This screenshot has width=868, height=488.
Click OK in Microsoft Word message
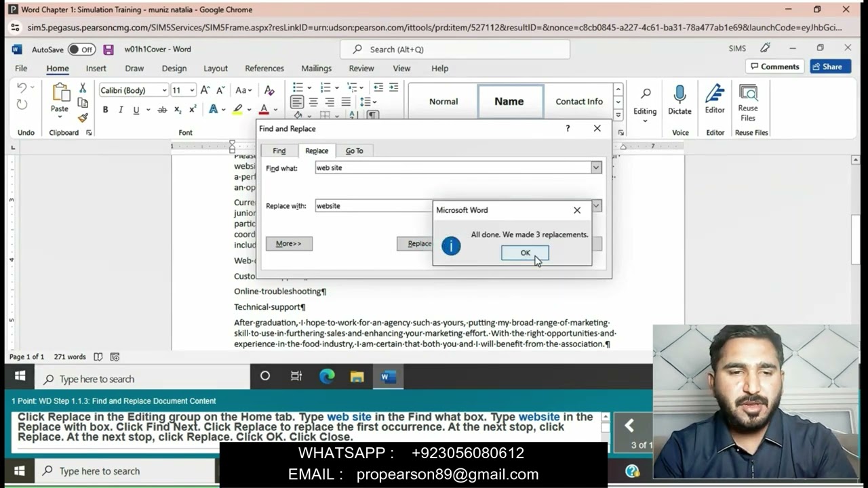click(x=525, y=253)
